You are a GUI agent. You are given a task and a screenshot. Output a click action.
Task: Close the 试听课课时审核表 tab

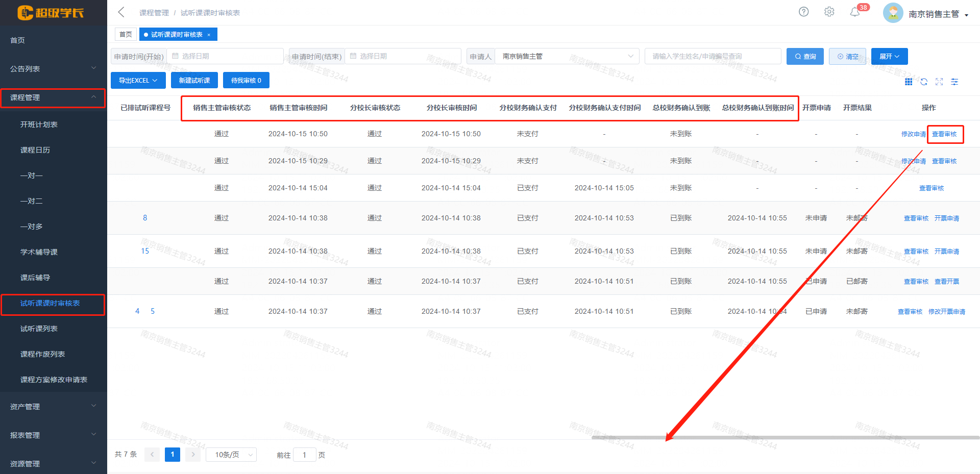pos(209,35)
